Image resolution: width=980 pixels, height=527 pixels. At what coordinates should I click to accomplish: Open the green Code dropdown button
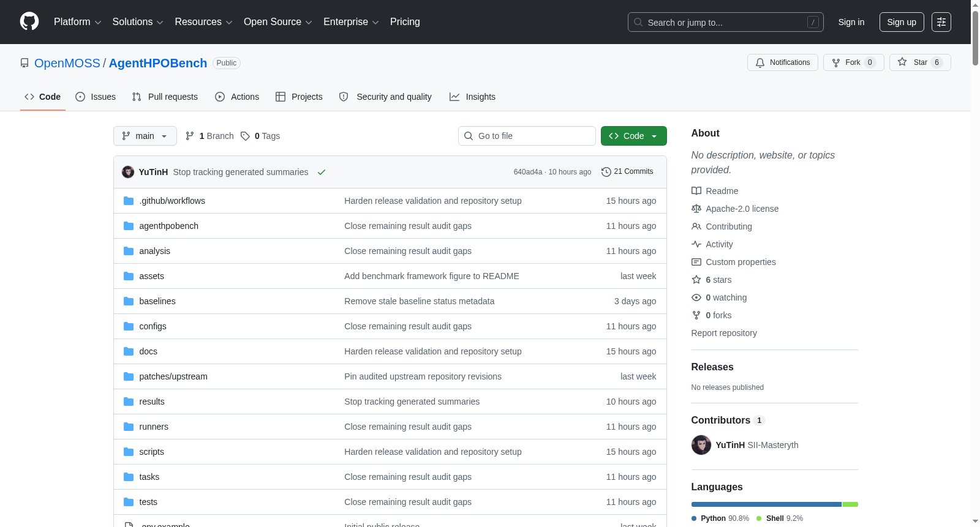[x=634, y=136]
